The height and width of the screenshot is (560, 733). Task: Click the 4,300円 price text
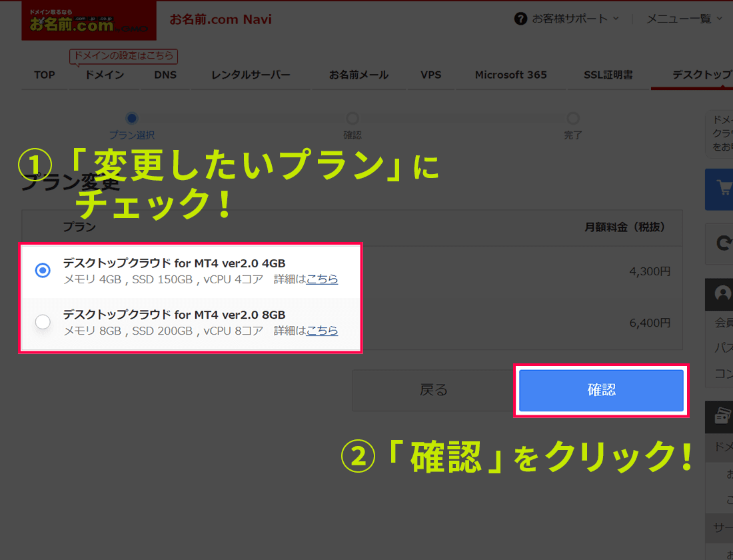pos(650,271)
